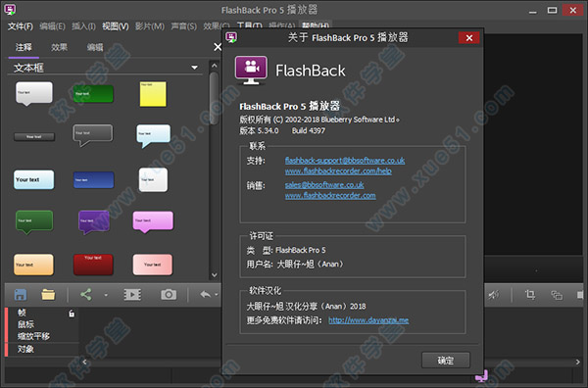Click the Undo arrow icon
Image resolution: width=588 pixels, height=388 pixels.
coord(206,295)
